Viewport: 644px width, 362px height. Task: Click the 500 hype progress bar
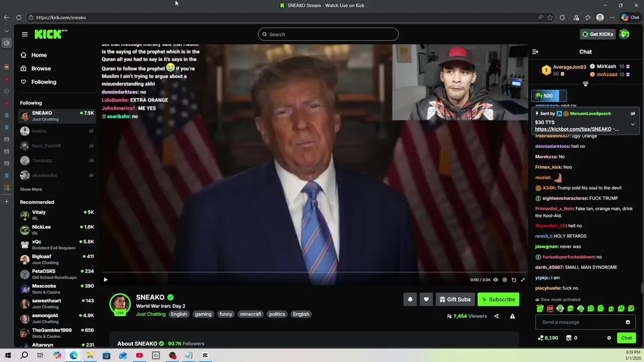(549, 96)
